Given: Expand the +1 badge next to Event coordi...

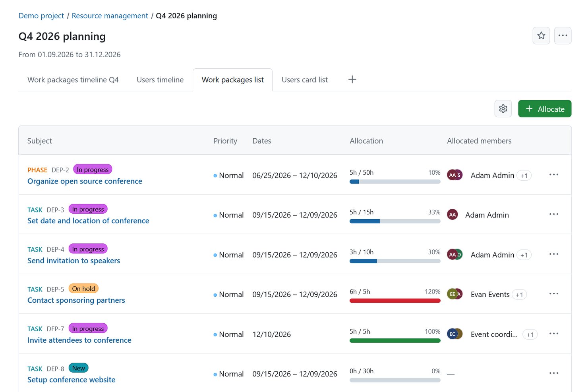Looking at the screenshot, I should click(x=530, y=334).
